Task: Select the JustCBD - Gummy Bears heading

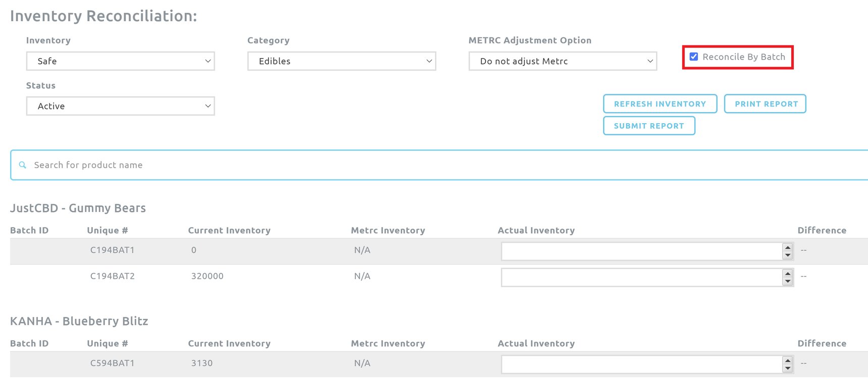Action: [x=78, y=208]
